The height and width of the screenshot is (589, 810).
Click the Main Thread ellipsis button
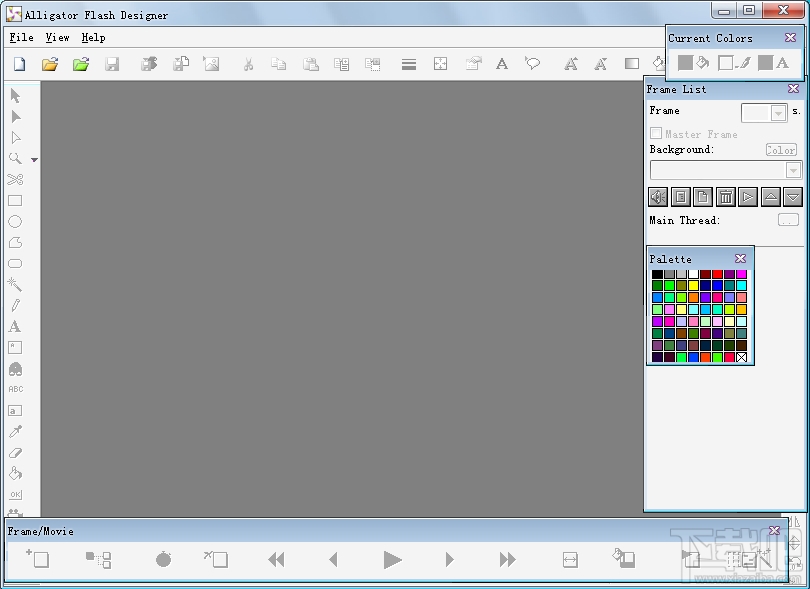tap(788, 221)
